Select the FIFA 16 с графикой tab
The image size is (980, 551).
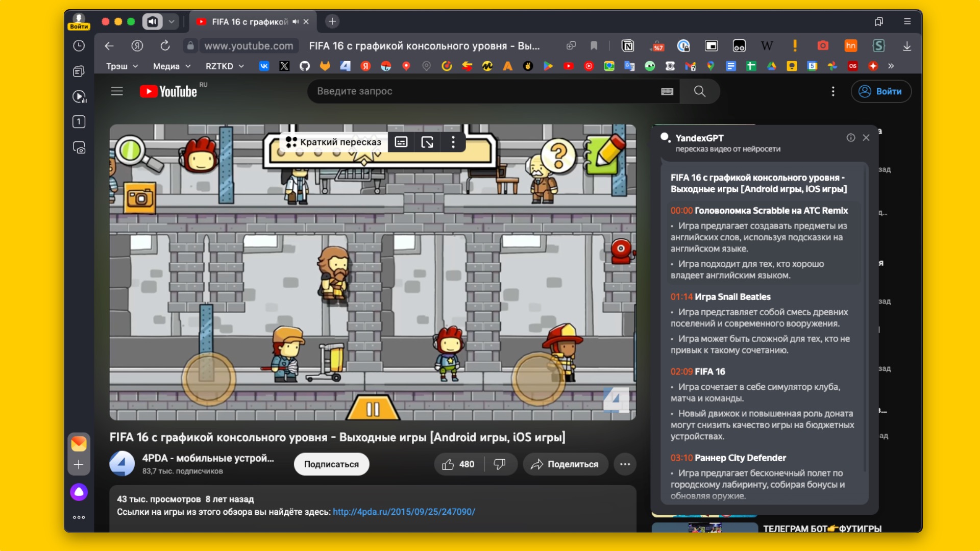(253, 21)
